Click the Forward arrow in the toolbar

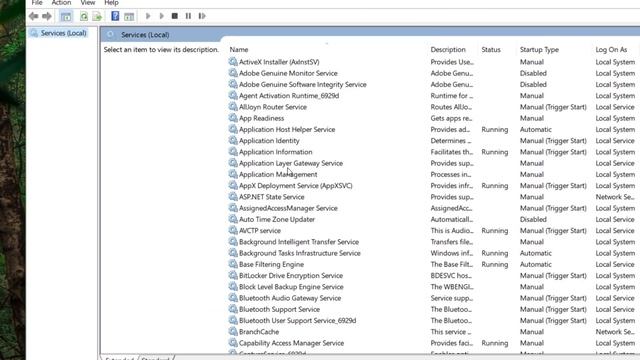47,16
